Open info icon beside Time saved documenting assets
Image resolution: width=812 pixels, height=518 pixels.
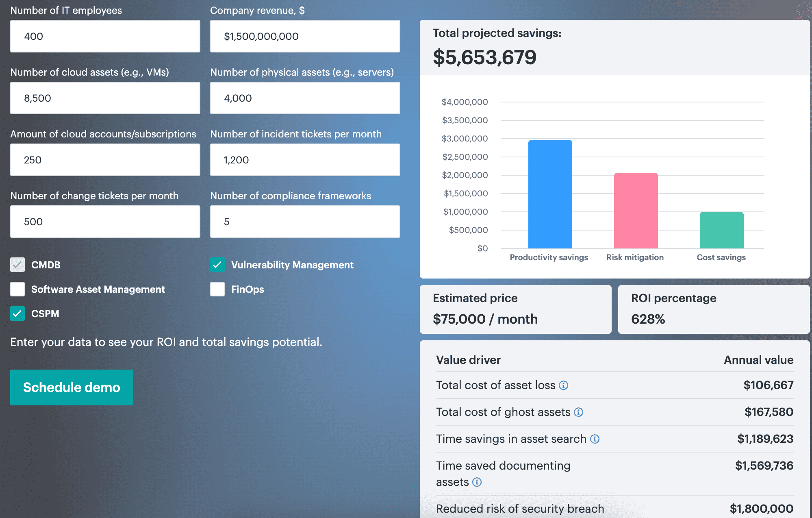click(x=477, y=482)
